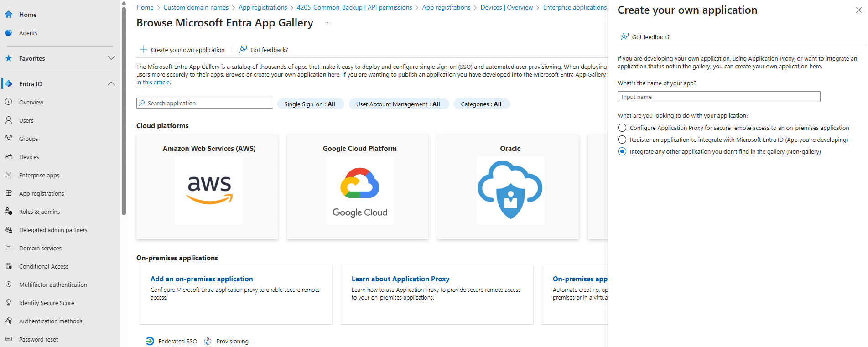Collapse the Favorites section chevron
Screen dimensions: 868x347
tap(111, 58)
